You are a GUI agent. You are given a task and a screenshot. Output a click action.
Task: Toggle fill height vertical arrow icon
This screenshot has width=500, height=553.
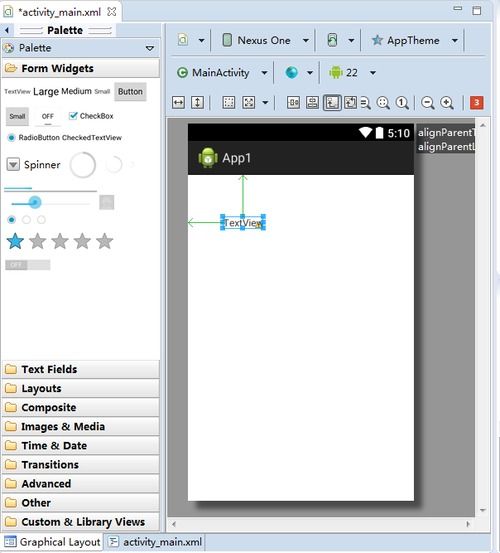tap(197, 103)
